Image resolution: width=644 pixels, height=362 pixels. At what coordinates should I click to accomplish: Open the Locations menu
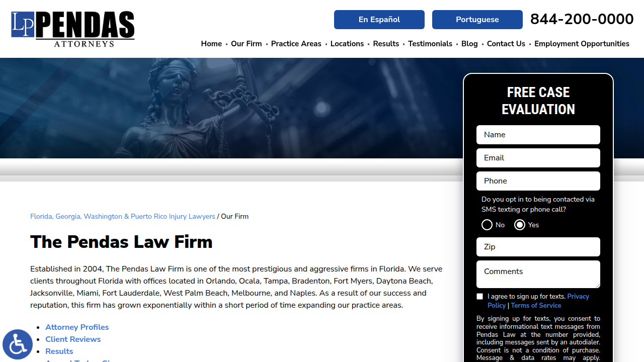point(347,44)
